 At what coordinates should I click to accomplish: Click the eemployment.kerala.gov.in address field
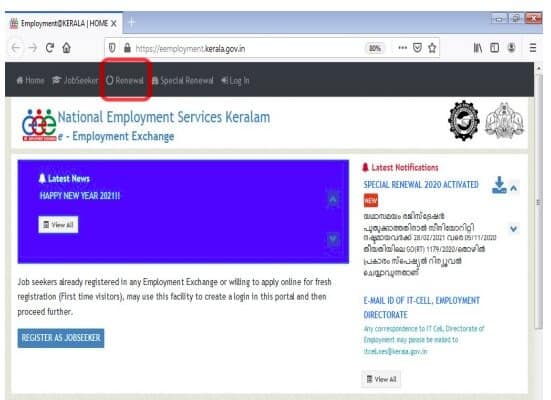pos(246,48)
